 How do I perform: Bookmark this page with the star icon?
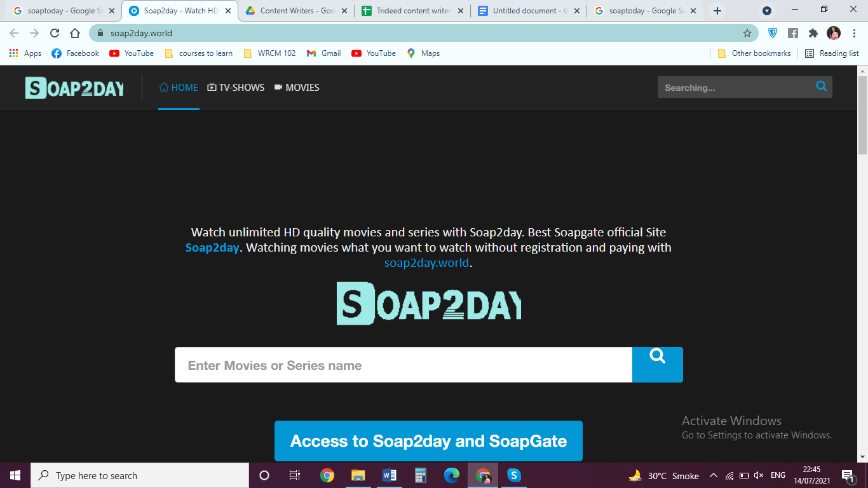click(747, 33)
